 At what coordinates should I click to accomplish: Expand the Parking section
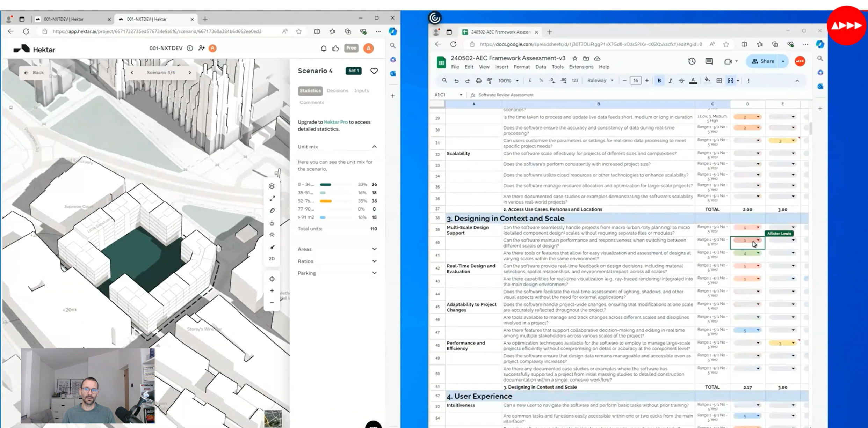pos(337,273)
